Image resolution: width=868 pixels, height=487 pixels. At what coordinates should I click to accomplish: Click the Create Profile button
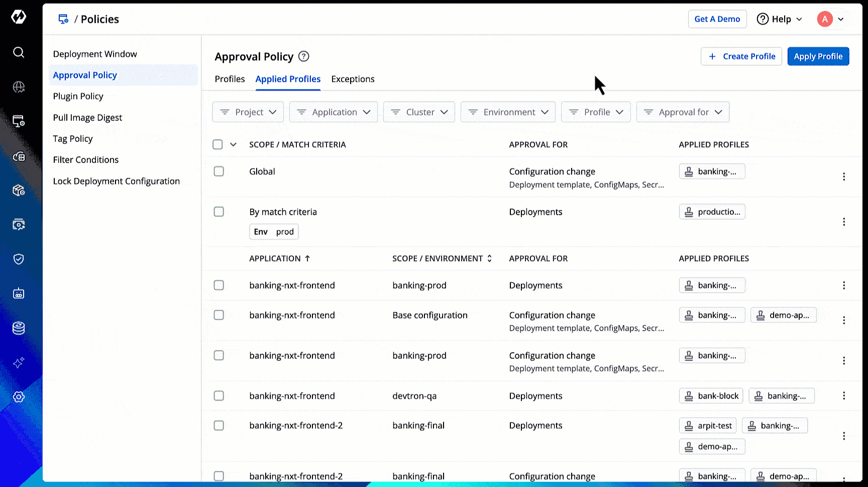pyautogui.click(x=741, y=56)
